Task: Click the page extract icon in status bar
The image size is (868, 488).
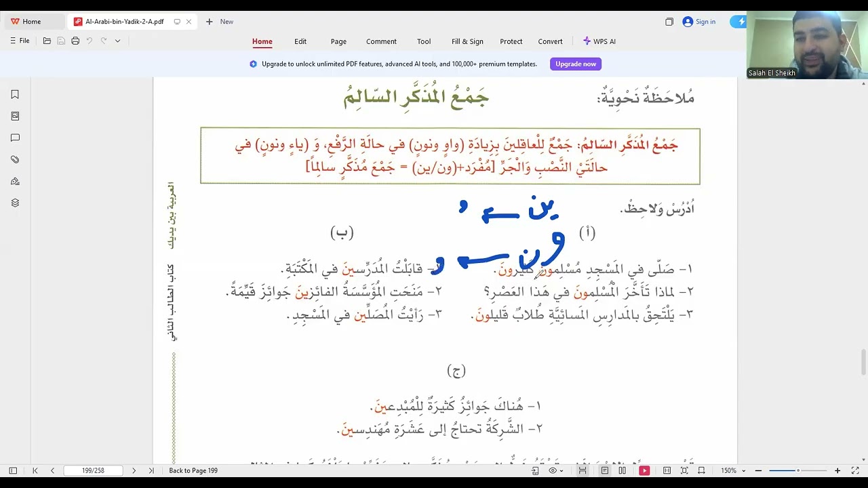Action: (535, 470)
